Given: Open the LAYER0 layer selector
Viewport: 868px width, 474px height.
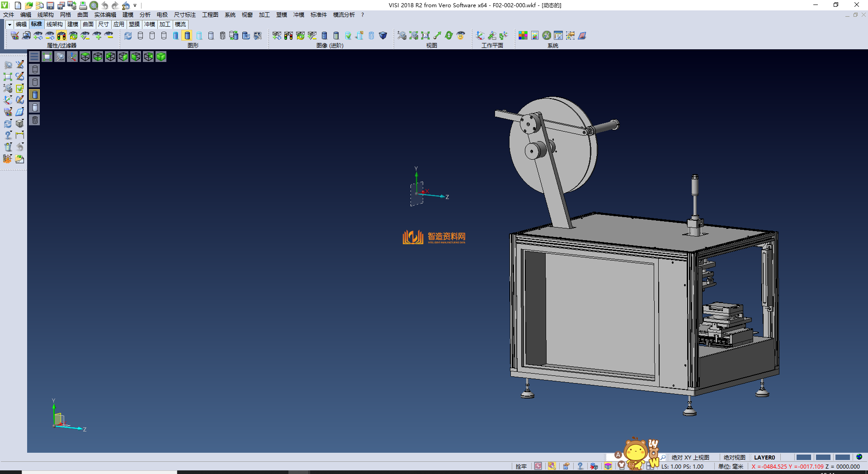Looking at the screenshot, I should [764, 457].
